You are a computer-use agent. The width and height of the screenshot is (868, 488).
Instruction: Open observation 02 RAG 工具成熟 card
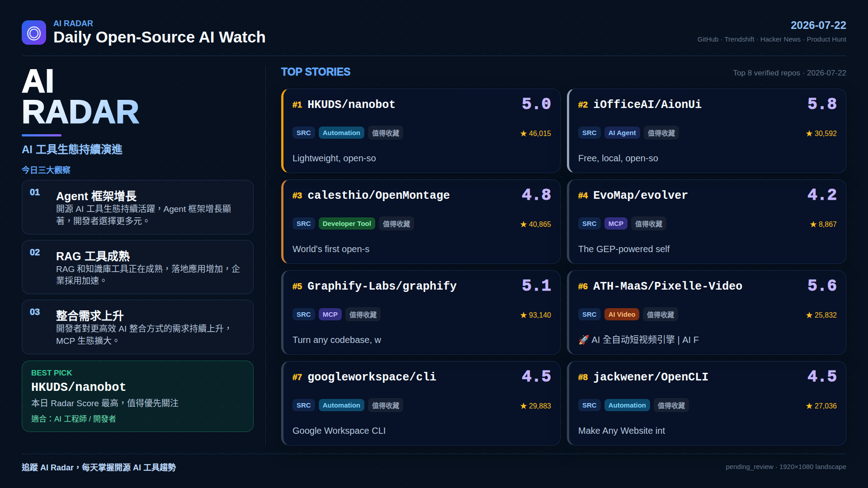137,267
